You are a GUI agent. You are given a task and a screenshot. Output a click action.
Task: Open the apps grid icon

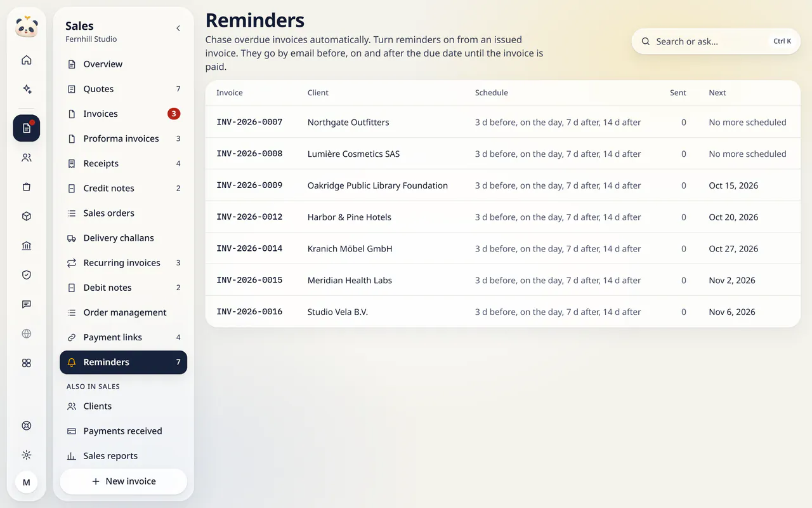tap(27, 363)
